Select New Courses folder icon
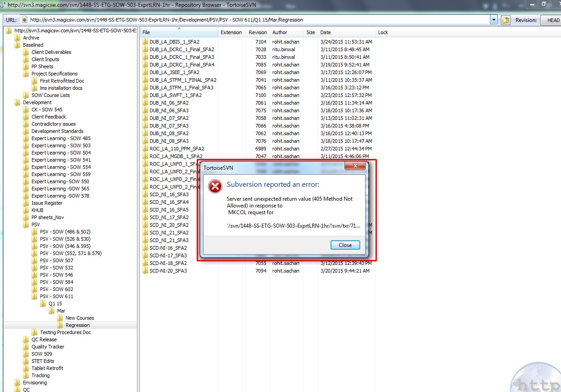 [x=60, y=318]
